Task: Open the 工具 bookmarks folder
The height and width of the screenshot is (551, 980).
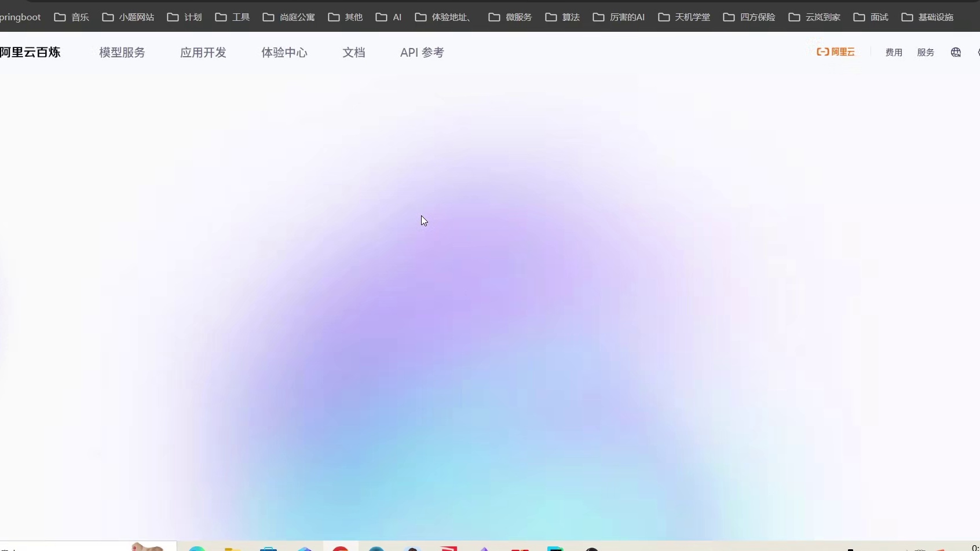Action: coord(232,17)
